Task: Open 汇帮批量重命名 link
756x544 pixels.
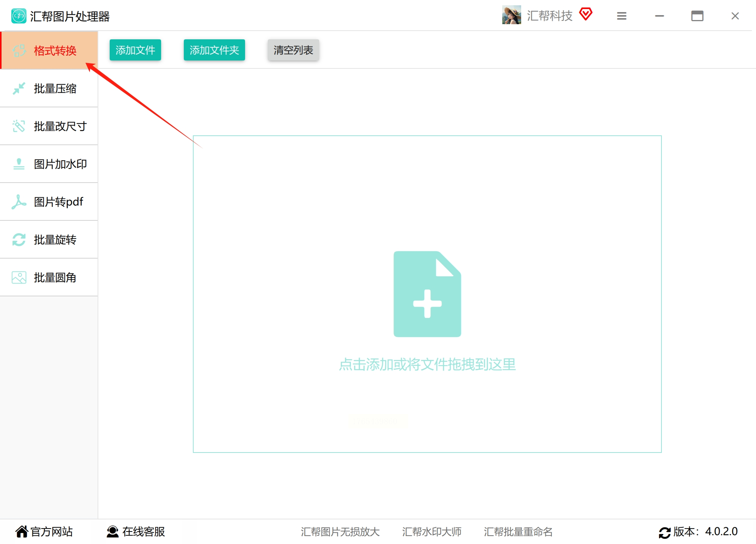Action: (518, 532)
